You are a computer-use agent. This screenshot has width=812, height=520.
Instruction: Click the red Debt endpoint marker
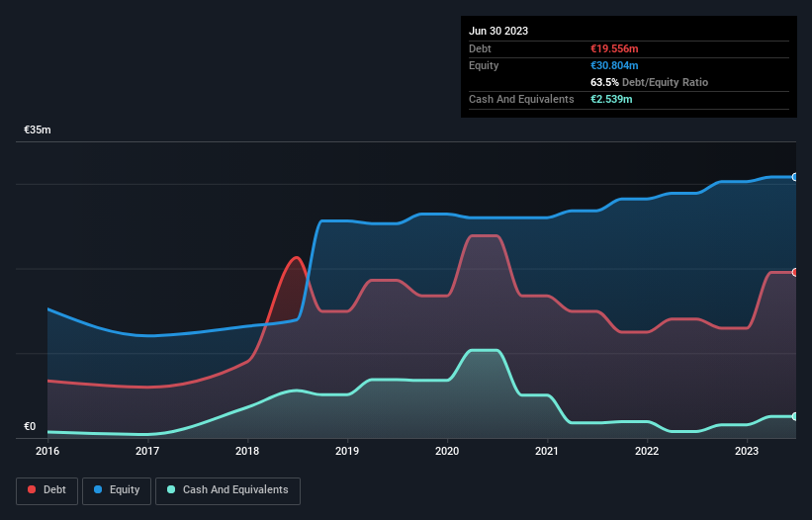click(795, 272)
